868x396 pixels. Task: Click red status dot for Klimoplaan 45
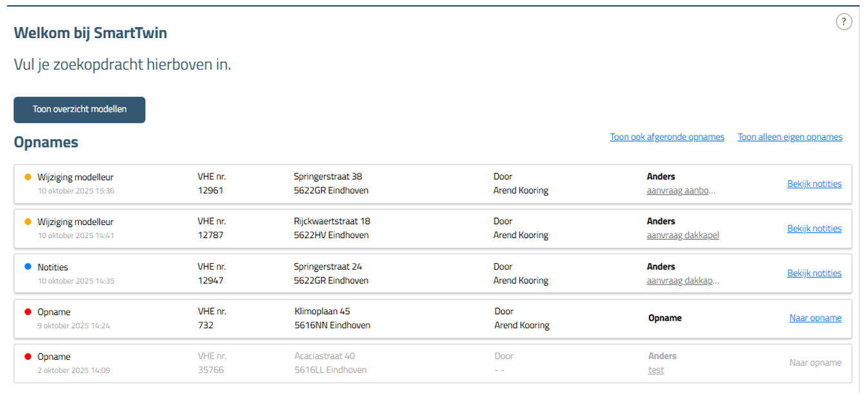28,312
